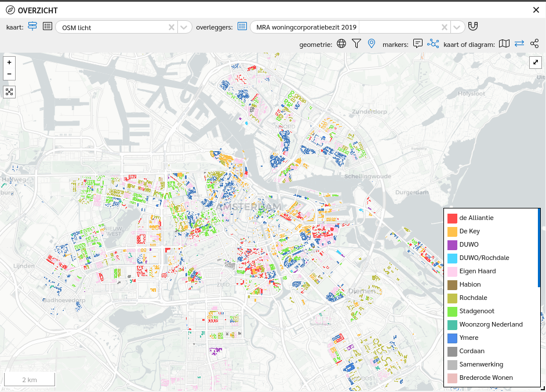This screenshot has width=546, height=392.
Task: Clear the OSM licht selection
Action: tap(171, 27)
